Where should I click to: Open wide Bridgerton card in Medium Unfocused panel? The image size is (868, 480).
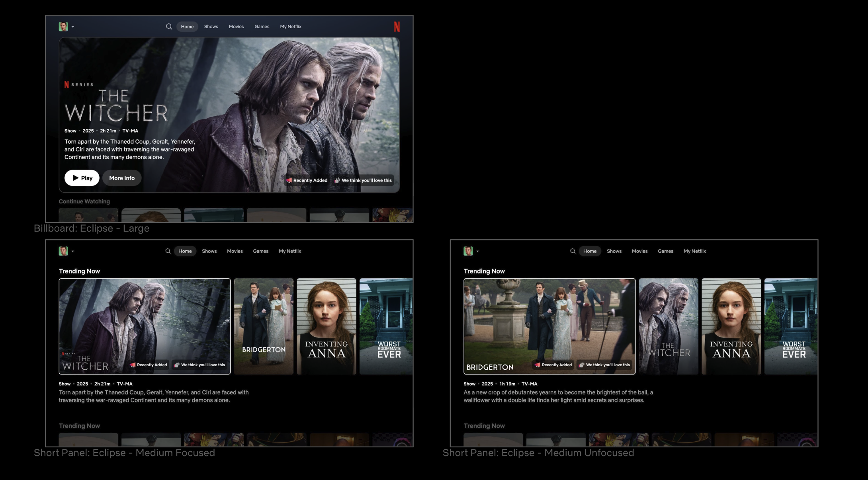(549, 326)
